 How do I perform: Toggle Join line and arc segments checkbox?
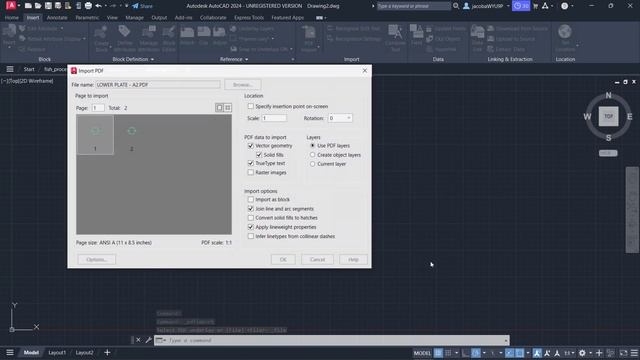click(x=251, y=209)
